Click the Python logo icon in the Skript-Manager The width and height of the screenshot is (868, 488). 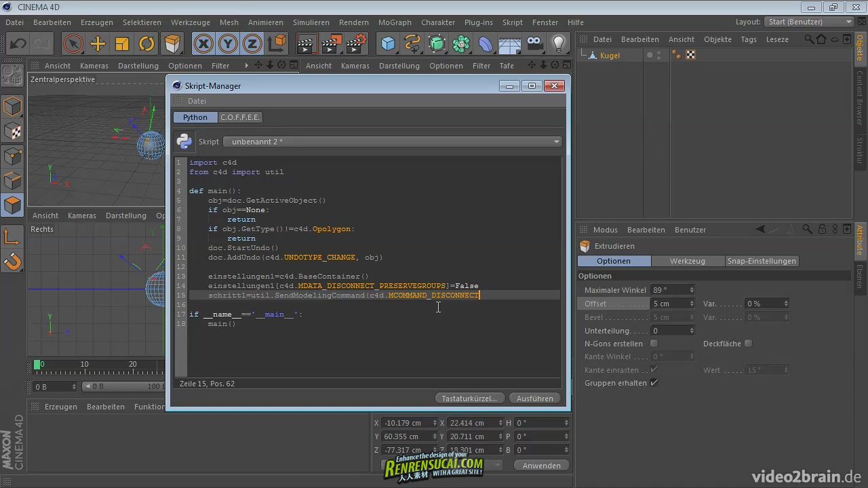184,141
